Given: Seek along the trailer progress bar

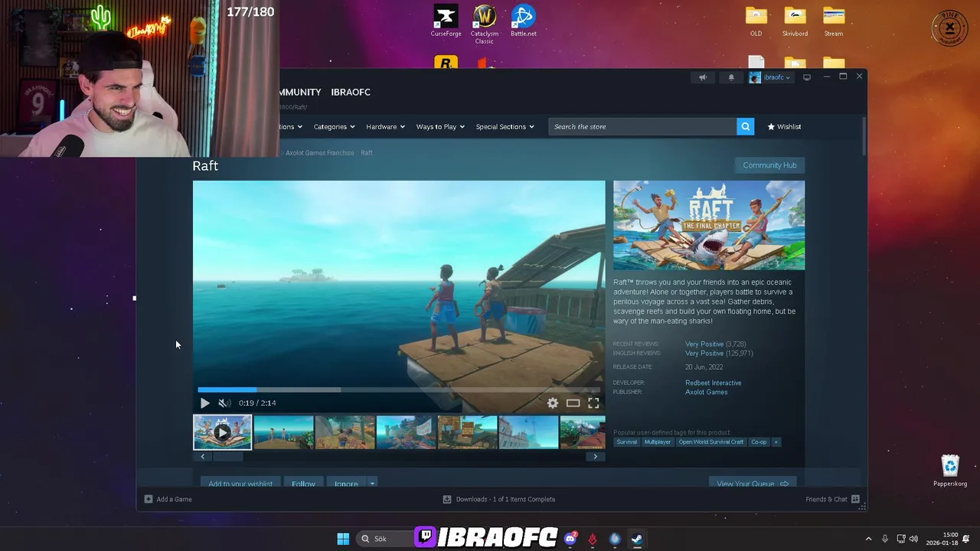Looking at the screenshot, I should click(x=399, y=390).
